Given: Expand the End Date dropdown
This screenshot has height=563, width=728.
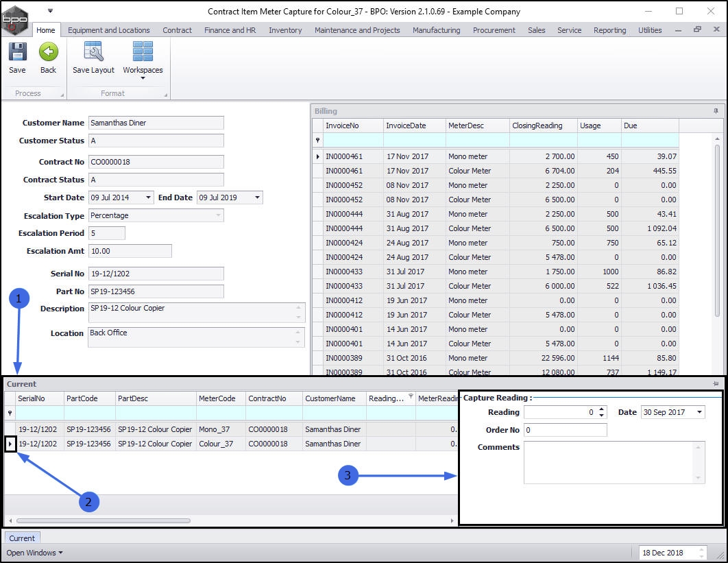Looking at the screenshot, I should tap(257, 197).
